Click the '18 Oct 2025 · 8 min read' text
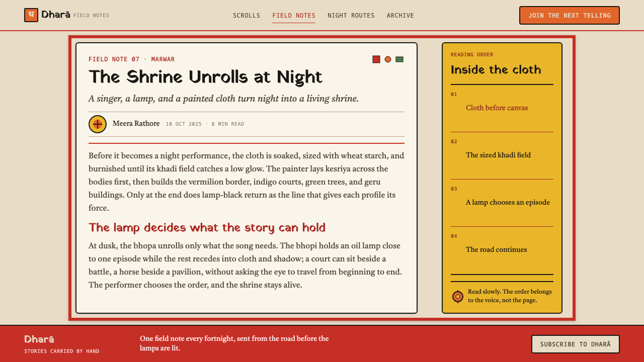The image size is (644, 362). coord(205,124)
